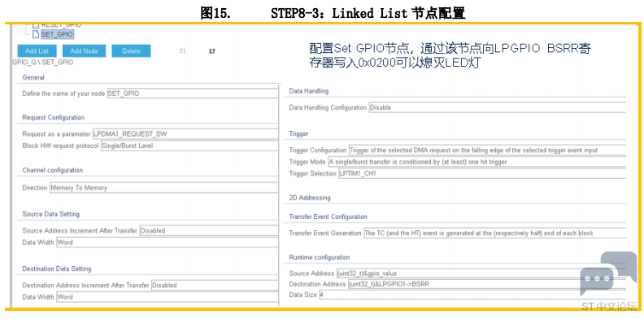Edit the Source Address field
Image resolution: width=644 pixels, height=319 pixels.
coord(481,273)
